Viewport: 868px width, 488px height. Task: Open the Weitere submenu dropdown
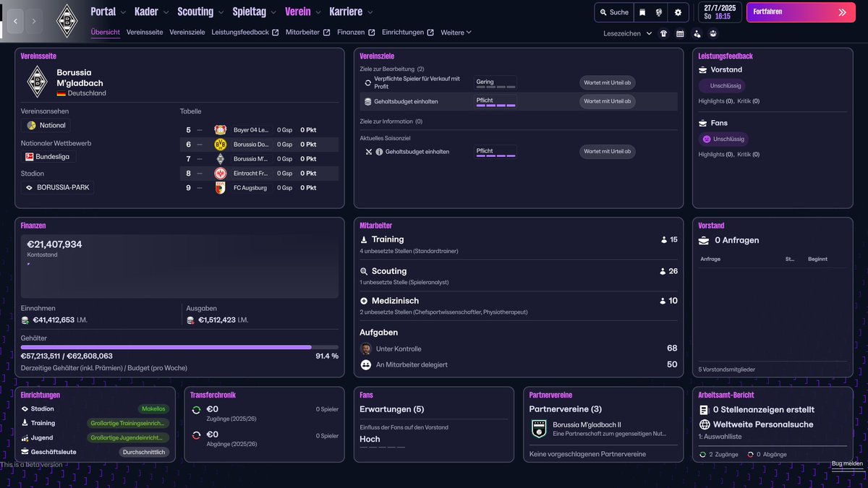[x=456, y=33]
